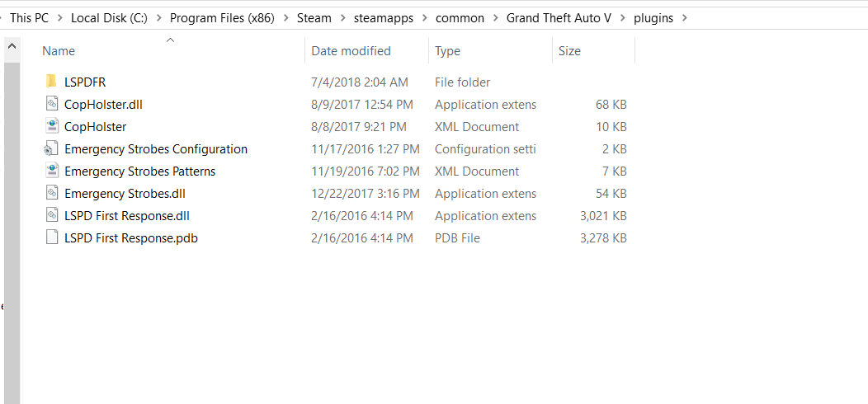Screen dimensions: 868x404
Task: Sort files by the Size column
Action: coord(569,51)
